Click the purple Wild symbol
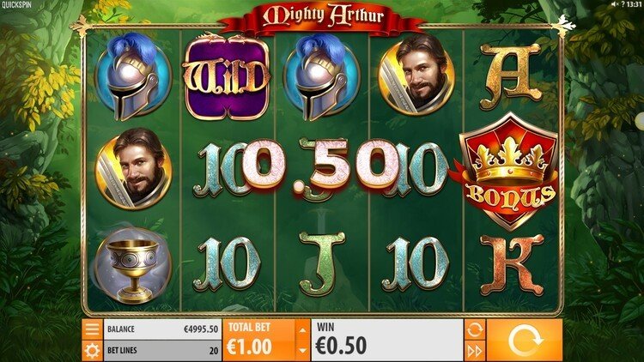 tap(227, 77)
